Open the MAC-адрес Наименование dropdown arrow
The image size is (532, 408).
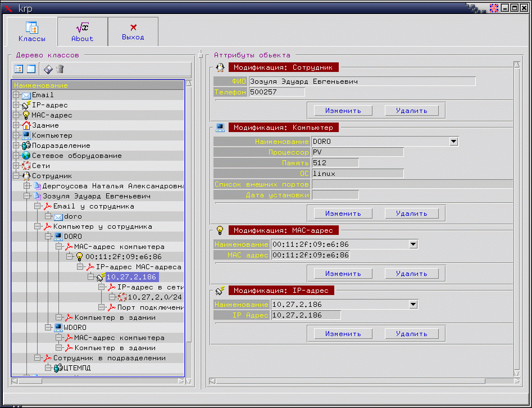(413, 244)
